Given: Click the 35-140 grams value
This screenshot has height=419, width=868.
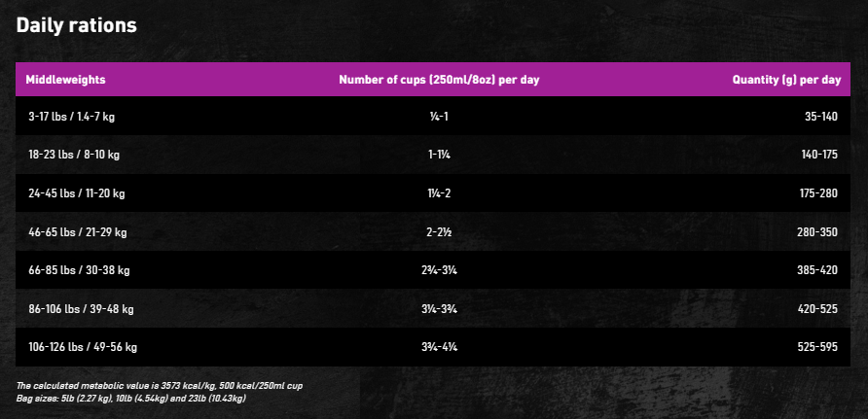Looking at the screenshot, I should click(821, 117).
